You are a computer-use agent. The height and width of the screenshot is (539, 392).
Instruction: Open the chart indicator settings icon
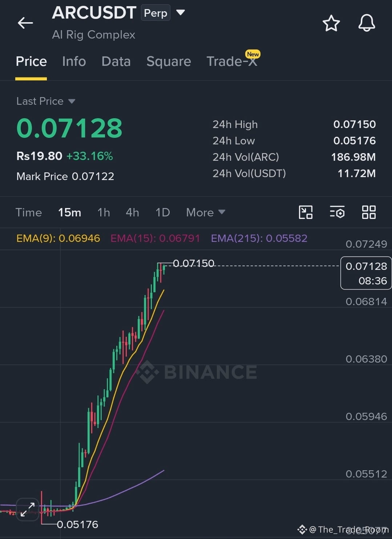coord(337,212)
